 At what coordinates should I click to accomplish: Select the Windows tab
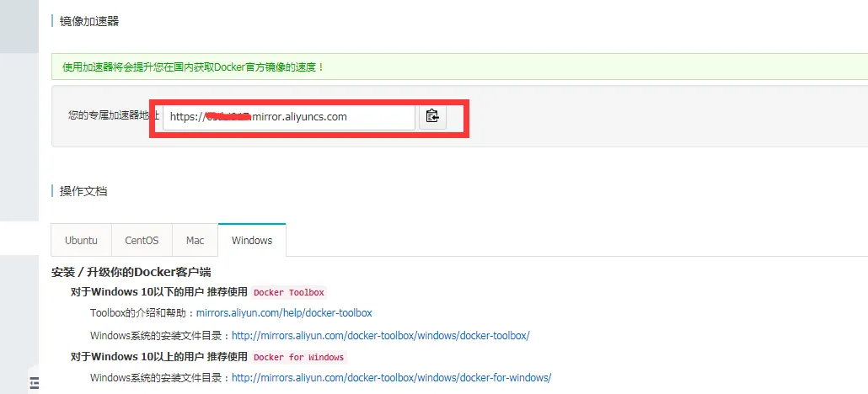click(252, 240)
